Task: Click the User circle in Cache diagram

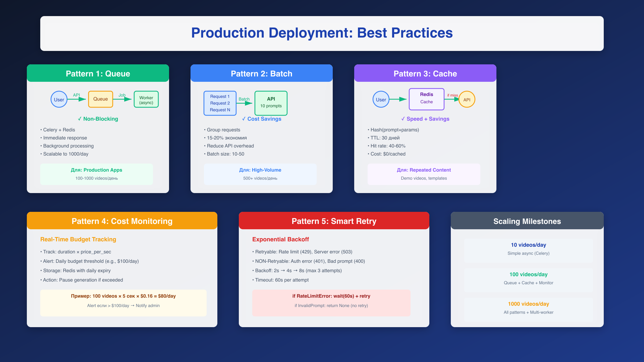Action: pos(381,99)
